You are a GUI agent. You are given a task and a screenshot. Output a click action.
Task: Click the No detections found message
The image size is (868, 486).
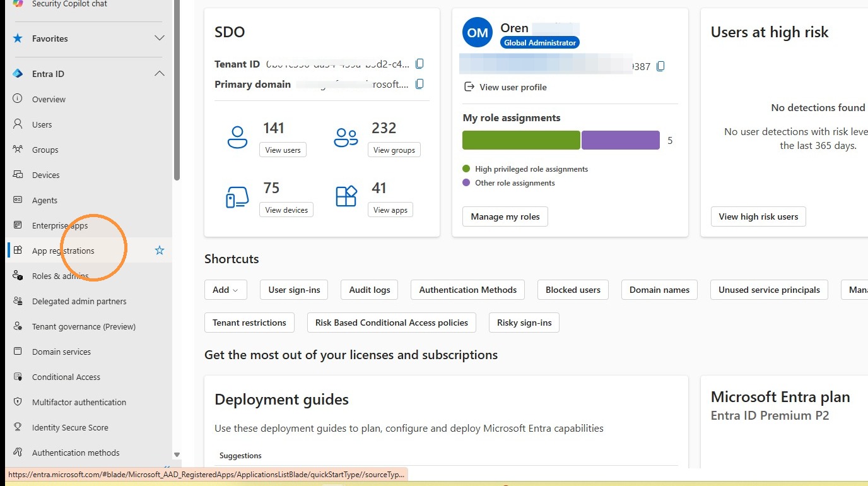[x=818, y=108]
